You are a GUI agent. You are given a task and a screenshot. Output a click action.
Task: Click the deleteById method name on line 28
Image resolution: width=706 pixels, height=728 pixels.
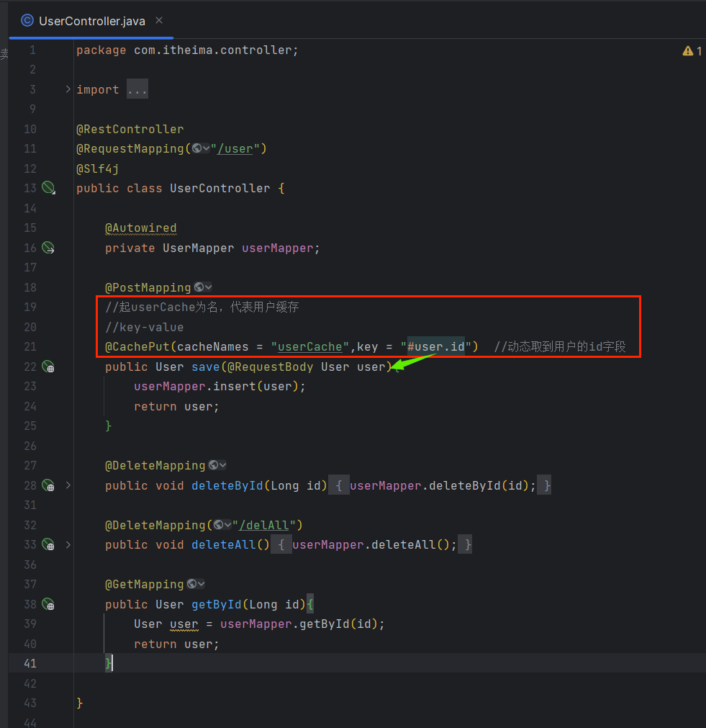click(227, 485)
